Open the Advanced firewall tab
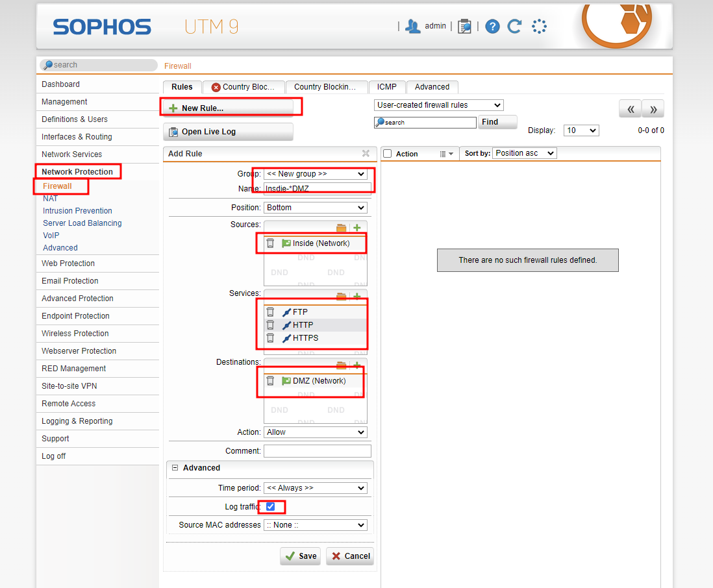 click(x=432, y=87)
